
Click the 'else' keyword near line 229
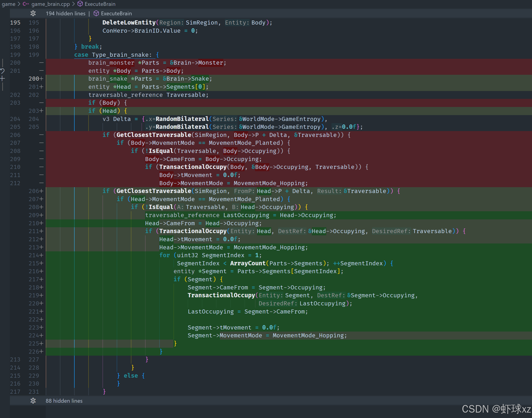coord(131,375)
